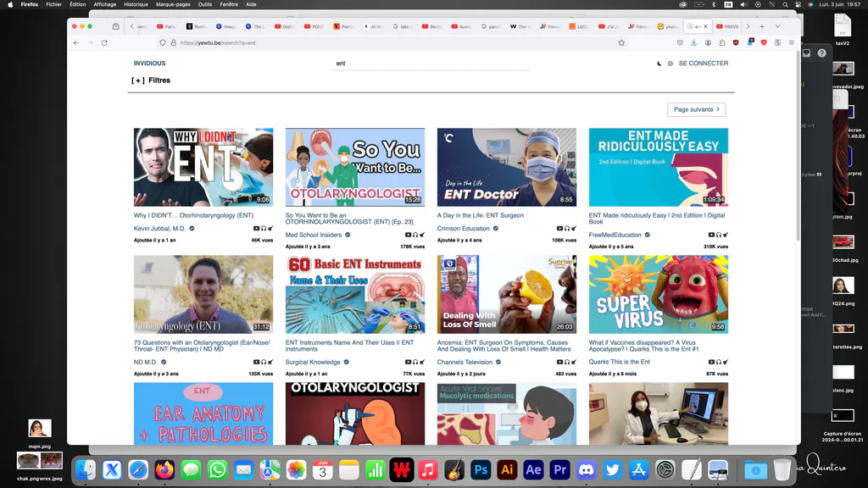Open the '60 Basic ENT Instruments' thumbnail

click(355, 294)
